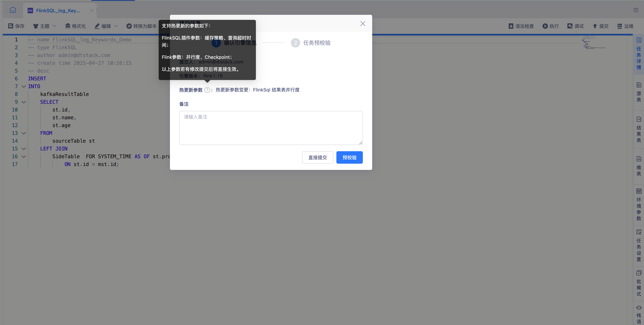The width and height of the screenshot is (644, 325).
Task: Click into the remarks text area
Action: pyautogui.click(x=271, y=128)
